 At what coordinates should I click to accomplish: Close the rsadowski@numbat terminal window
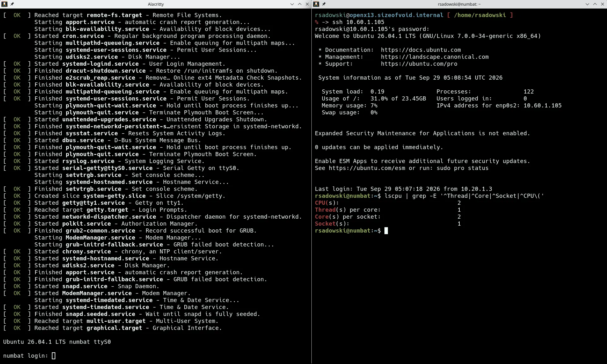(x=603, y=4)
